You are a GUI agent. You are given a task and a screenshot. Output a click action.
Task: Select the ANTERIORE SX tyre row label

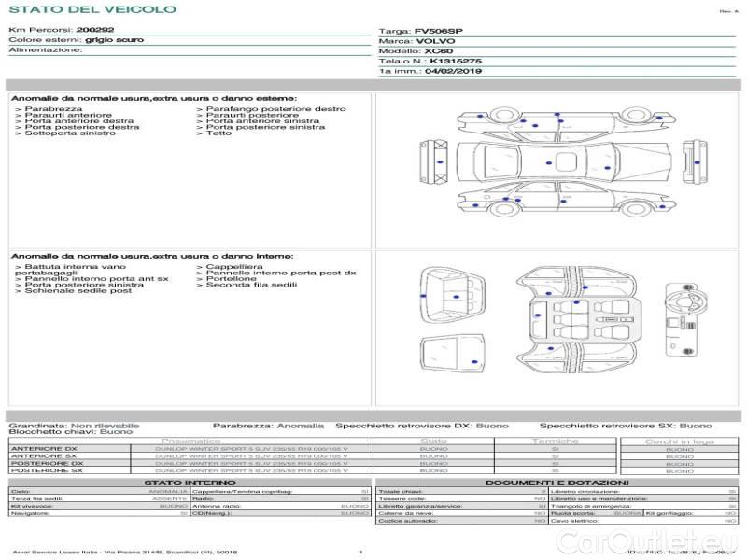click(43, 456)
